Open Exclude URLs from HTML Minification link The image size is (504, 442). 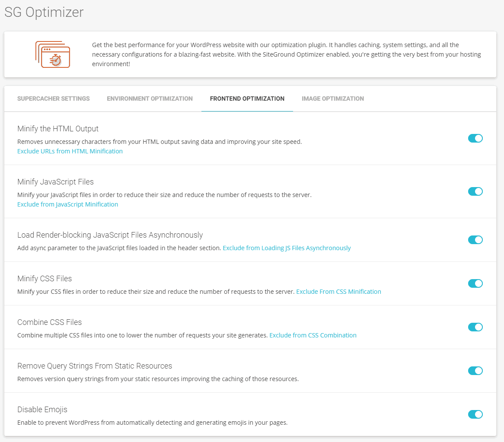click(x=70, y=151)
